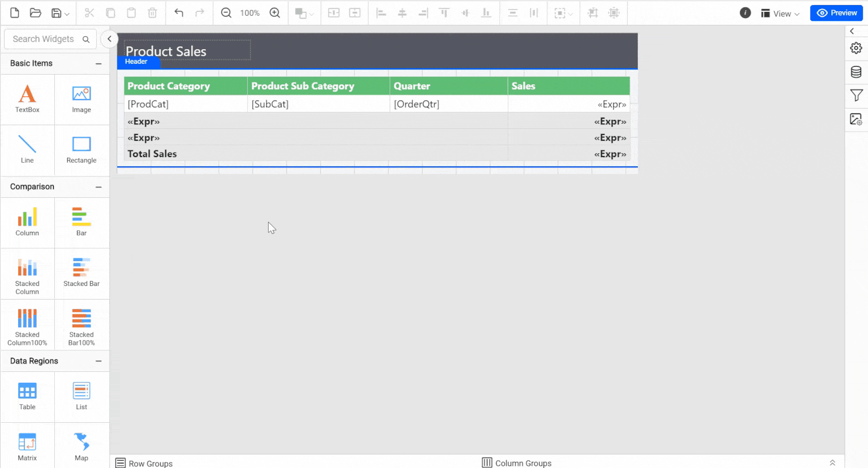Viewport: 868px width, 468px height.
Task: Select the Table data region widget
Action: [x=27, y=396]
